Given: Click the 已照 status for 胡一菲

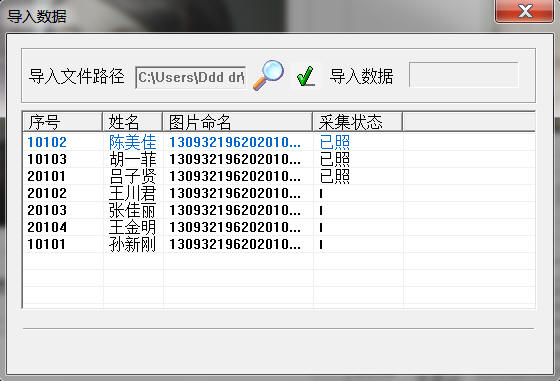Looking at the screenshot, I should (335, 159).
